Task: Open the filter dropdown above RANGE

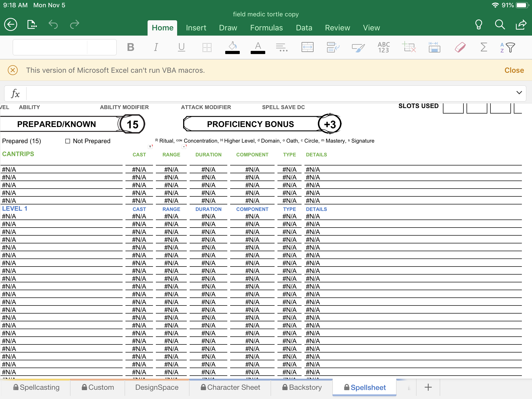Action: click(x=184, y=147)
